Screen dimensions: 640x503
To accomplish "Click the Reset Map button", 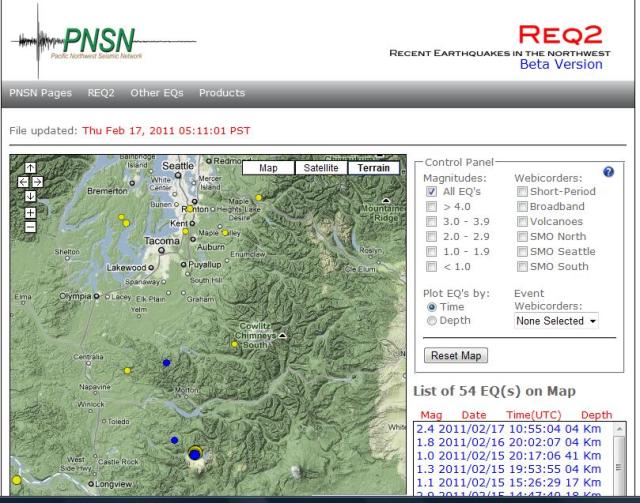I will click(x=456, y=356).
